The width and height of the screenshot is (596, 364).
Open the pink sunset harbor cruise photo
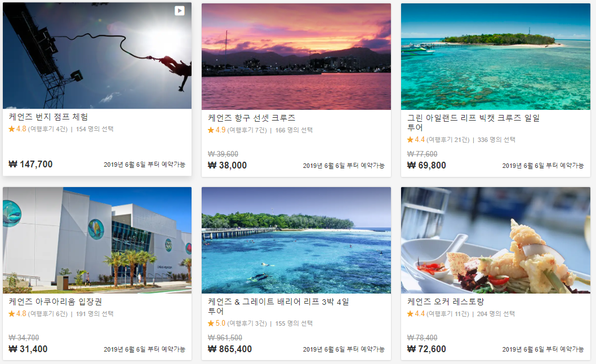pos(296,56)
